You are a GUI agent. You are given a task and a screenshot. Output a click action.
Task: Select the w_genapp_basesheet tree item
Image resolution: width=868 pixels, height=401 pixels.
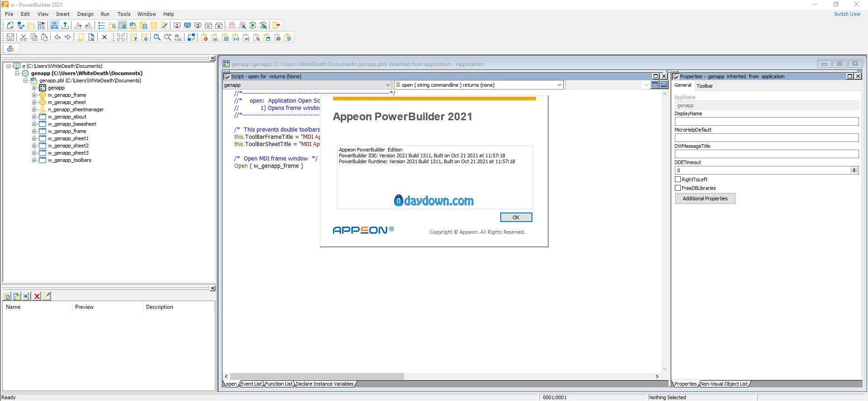coord(72,124)
